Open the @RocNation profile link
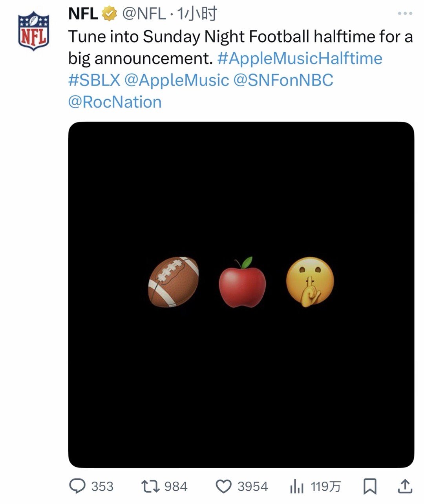424x504 pixels. (115, 102)
